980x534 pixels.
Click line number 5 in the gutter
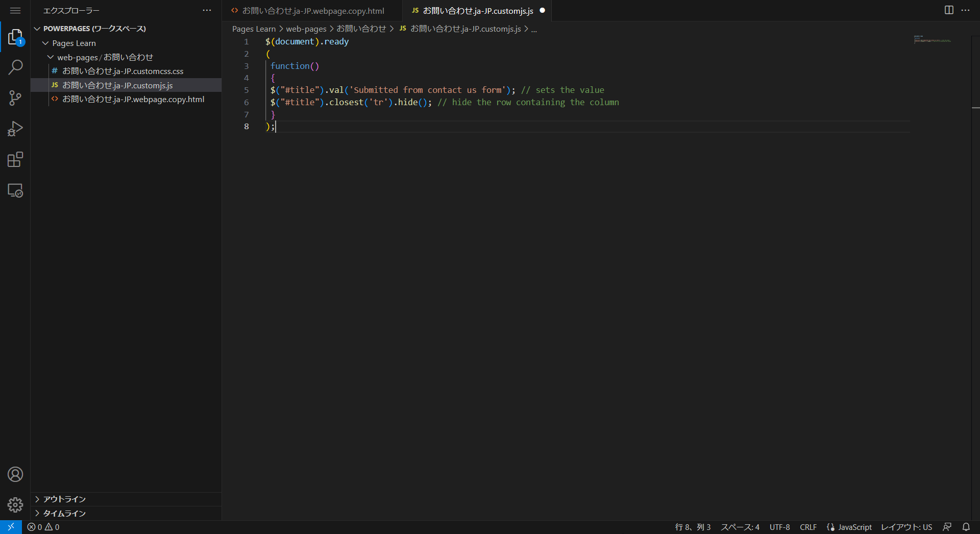[247, 90]
